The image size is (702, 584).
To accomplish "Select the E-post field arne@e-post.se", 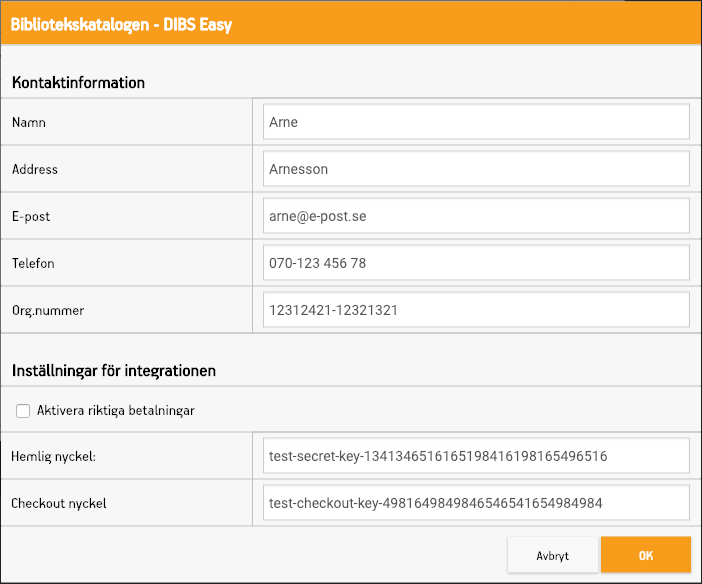I will pos(476,216).
